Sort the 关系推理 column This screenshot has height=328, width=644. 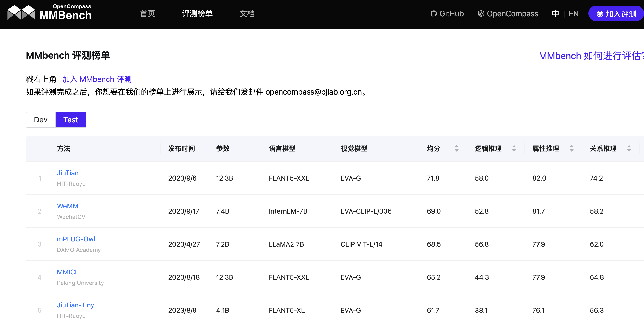pos(629,148)
